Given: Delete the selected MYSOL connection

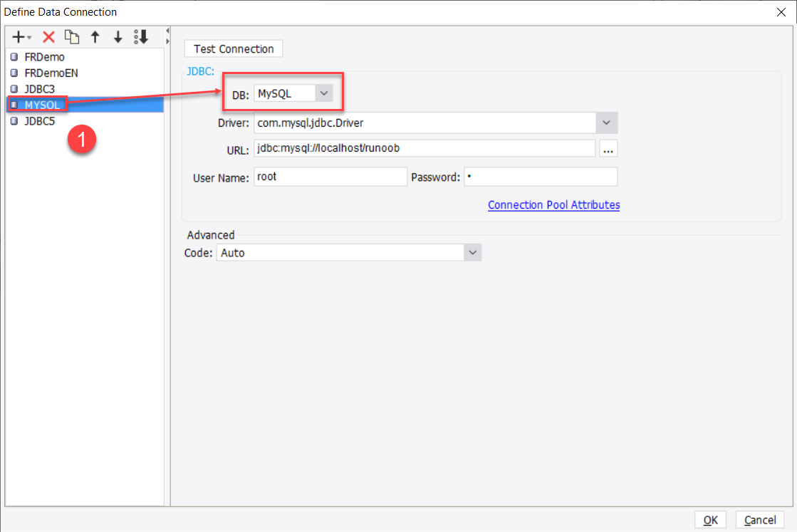Looking at the screenshot, I should coord(48,36).
